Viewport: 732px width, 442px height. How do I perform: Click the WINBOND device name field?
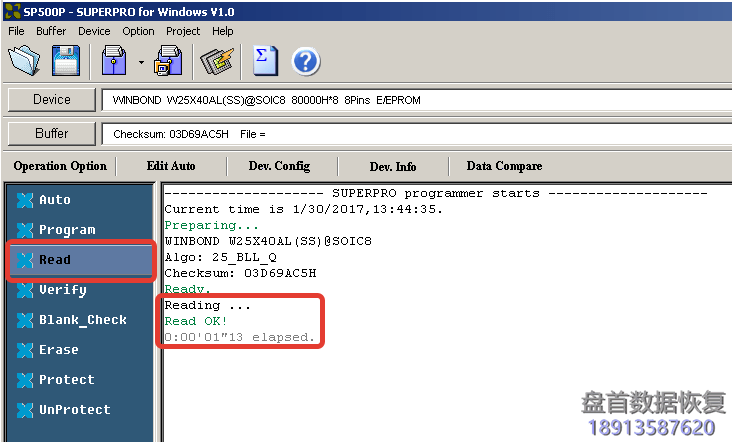pos(415,101)
